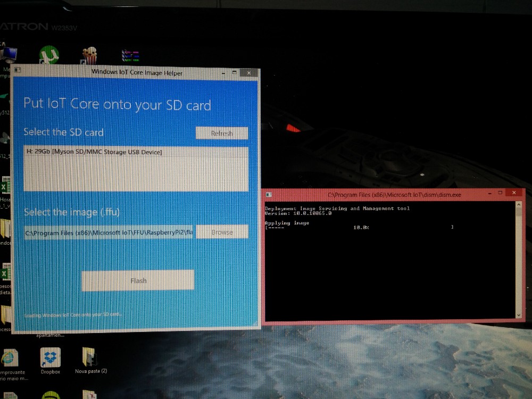Image resolution: width=532 pixels, height=399 pixels.
Task: Click the 'Applying image' console line
Action: pos(287,223)
